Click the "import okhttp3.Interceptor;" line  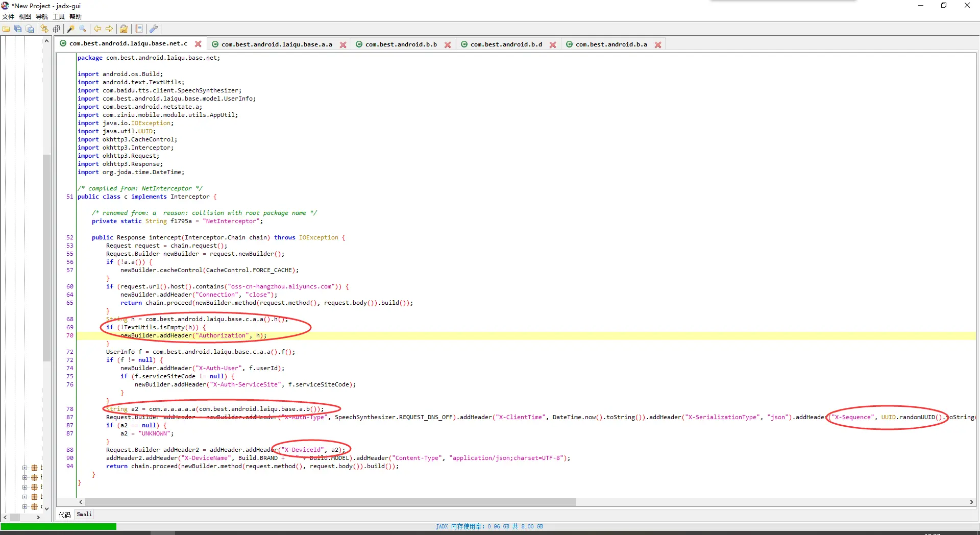(x=126, y=148)
